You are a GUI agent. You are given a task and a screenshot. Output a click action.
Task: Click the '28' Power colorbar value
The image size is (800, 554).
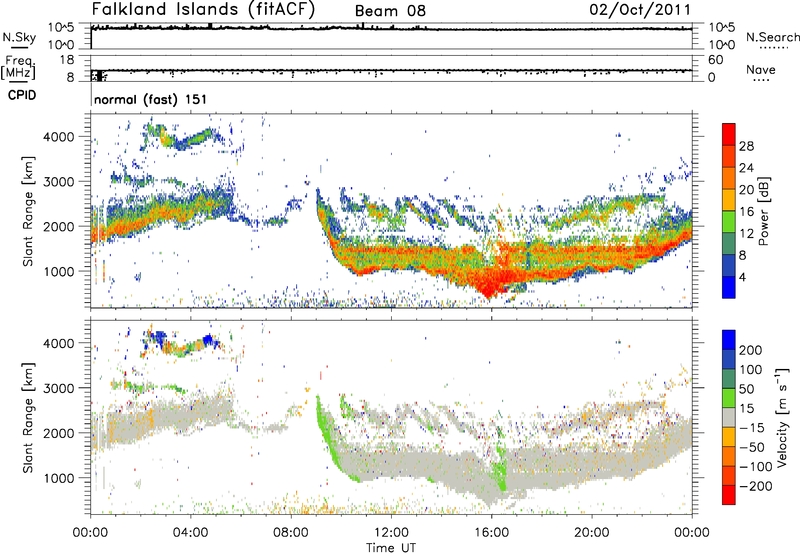[746, 146]
